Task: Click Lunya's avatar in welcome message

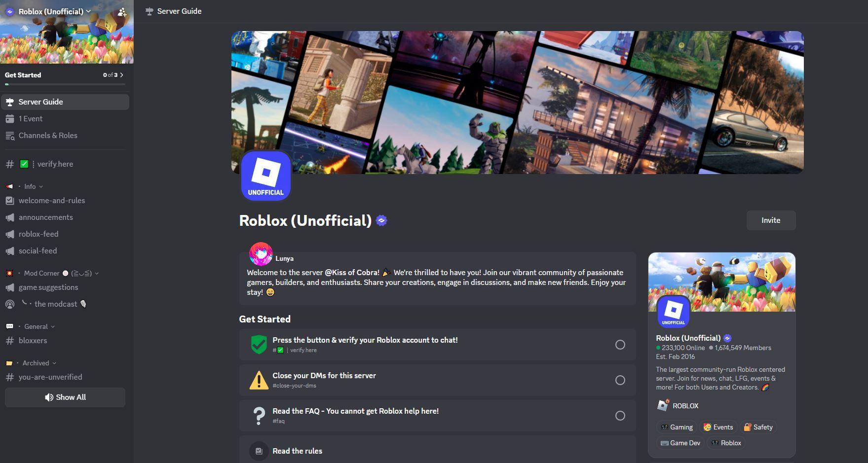Action: (261, 254)
